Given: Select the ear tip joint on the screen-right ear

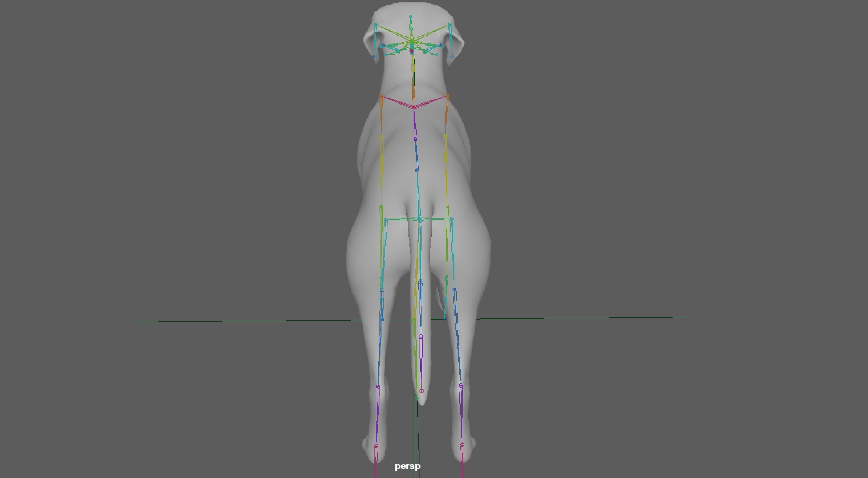Looking at the screenshot, I should pyautogui.click(x=452, y=57).
